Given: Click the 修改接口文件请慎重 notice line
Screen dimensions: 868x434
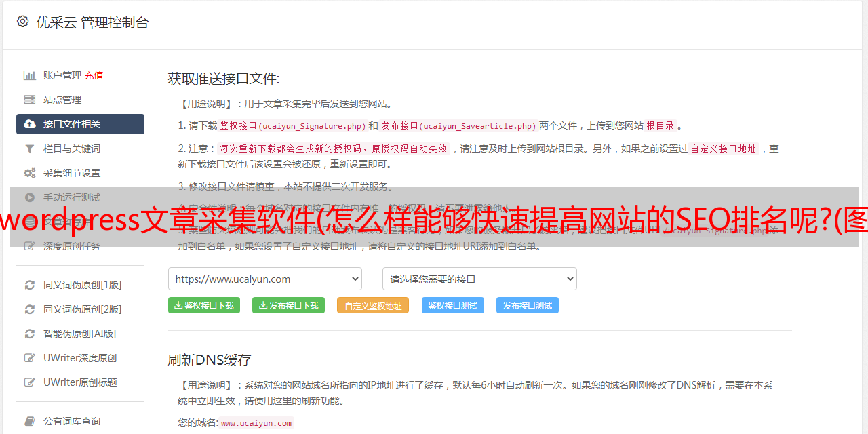Looking at the screenshot, I should tap(285, 186).
